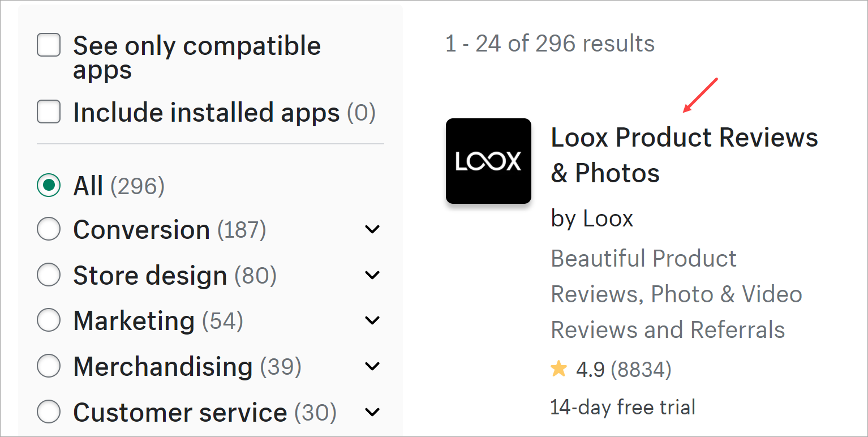Select Customer service radio button
The image size is (868, 437).
[x=49, y=412]
